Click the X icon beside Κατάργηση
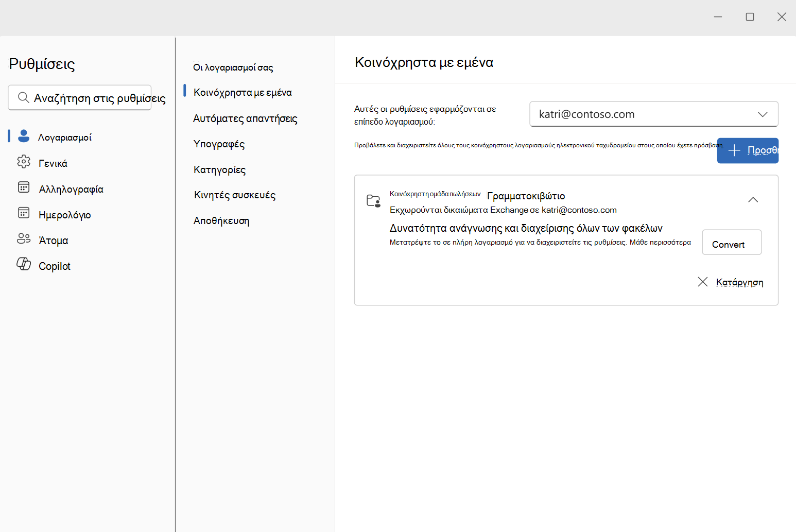This screenshot has height=532, width=796. click(703, 282)
